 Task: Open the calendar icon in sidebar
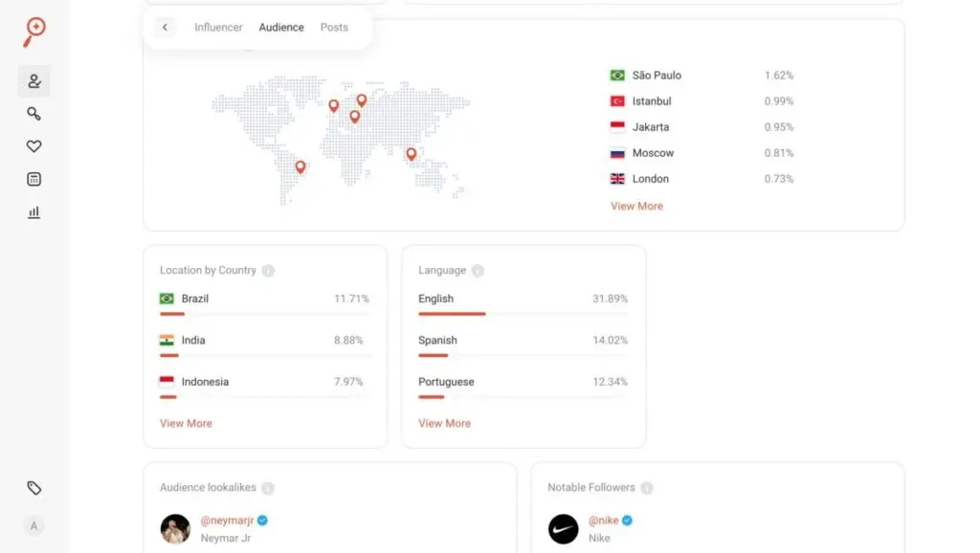[x=34, y=179]
